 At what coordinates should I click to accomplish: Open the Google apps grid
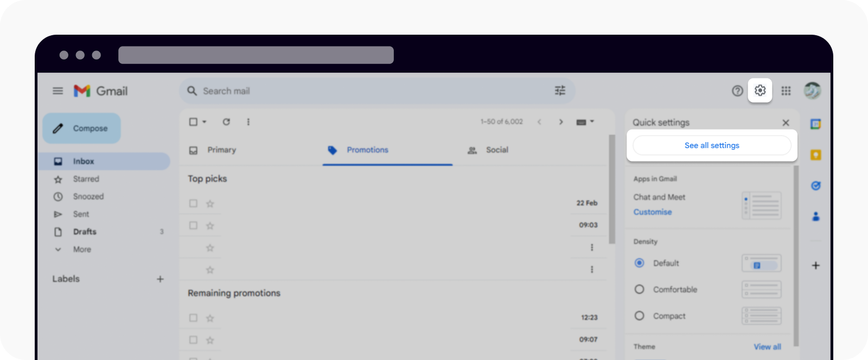point(786,91)
